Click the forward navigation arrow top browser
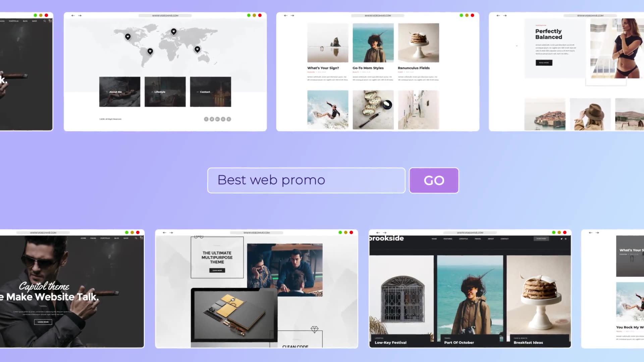Screen dimensions: 644x362 tap(80, 15)
